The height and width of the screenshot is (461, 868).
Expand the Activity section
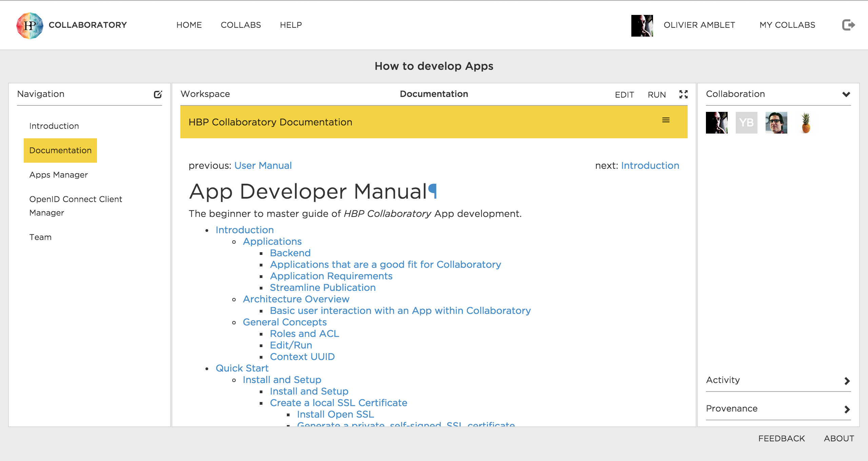[x=847, y=381]
